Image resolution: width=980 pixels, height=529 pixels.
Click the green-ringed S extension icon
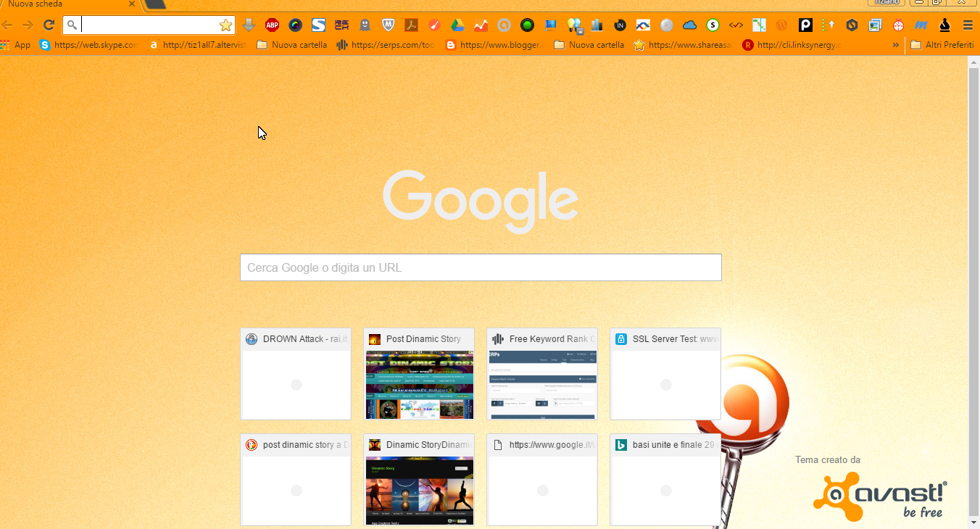tap(713, 25)
